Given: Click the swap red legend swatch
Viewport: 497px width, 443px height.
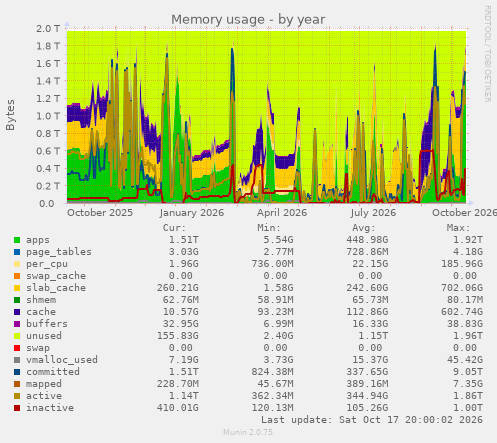Looking at the screenshot, I should coord(17,348).
